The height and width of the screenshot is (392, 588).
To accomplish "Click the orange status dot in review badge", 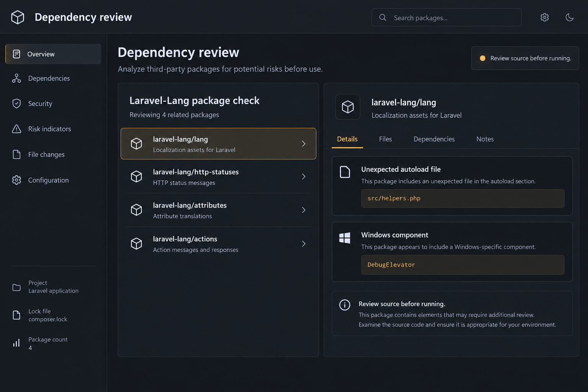I will pyautogui.click(x=482, y=58).
